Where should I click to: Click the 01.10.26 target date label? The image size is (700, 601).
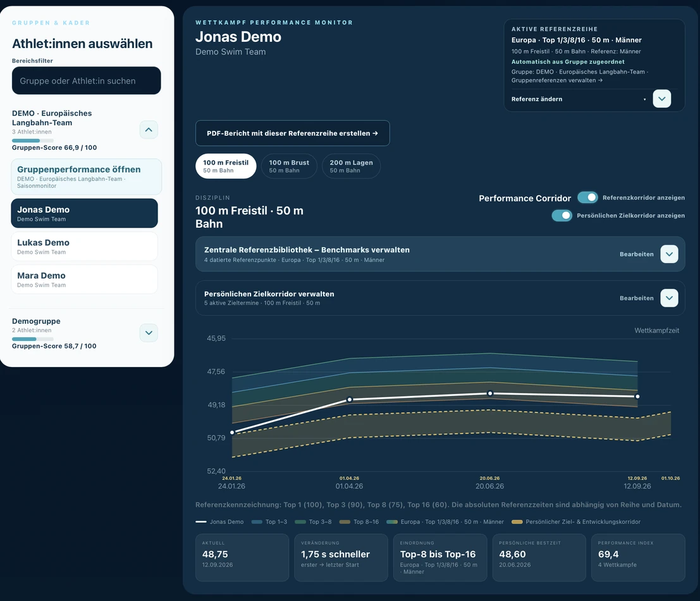(670, 478)
